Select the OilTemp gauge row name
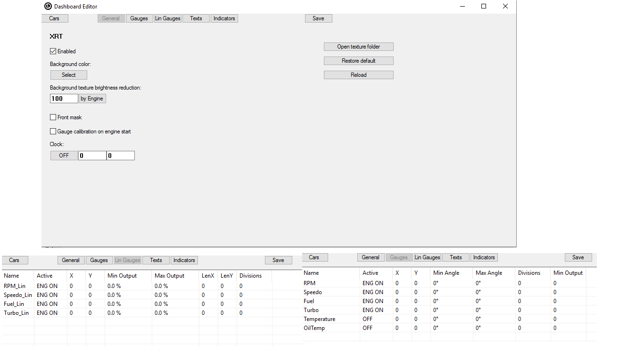This screenshot has height=362, width=644. click(314, 328)
